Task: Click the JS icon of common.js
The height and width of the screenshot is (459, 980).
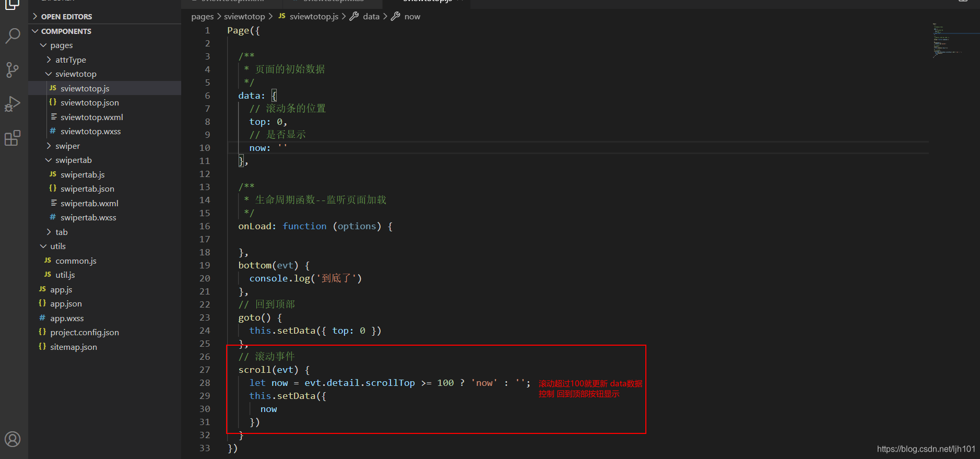Action: (x=48, y=261)
